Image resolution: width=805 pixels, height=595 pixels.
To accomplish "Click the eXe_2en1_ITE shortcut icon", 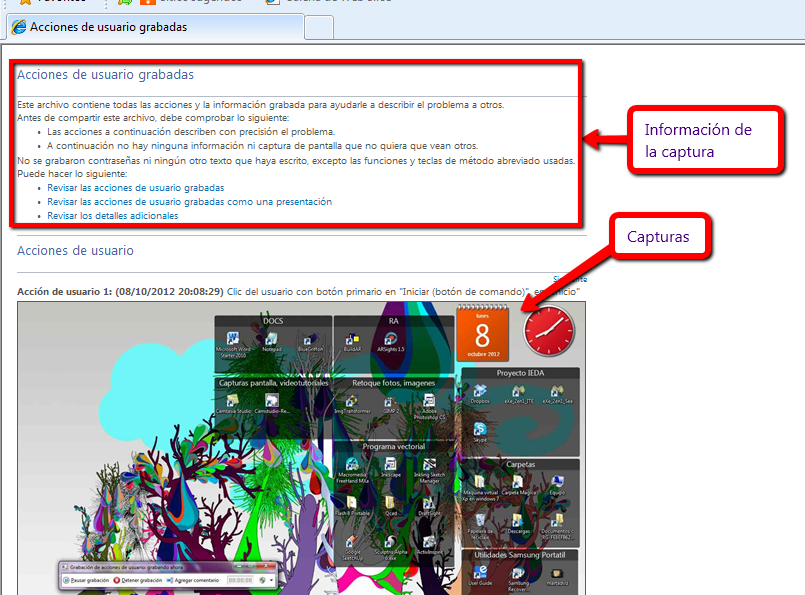I will coord(519,391).
